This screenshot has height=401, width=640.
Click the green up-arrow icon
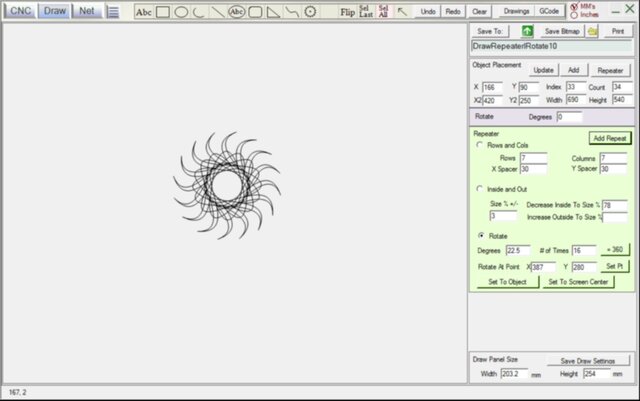pos(527,31)
